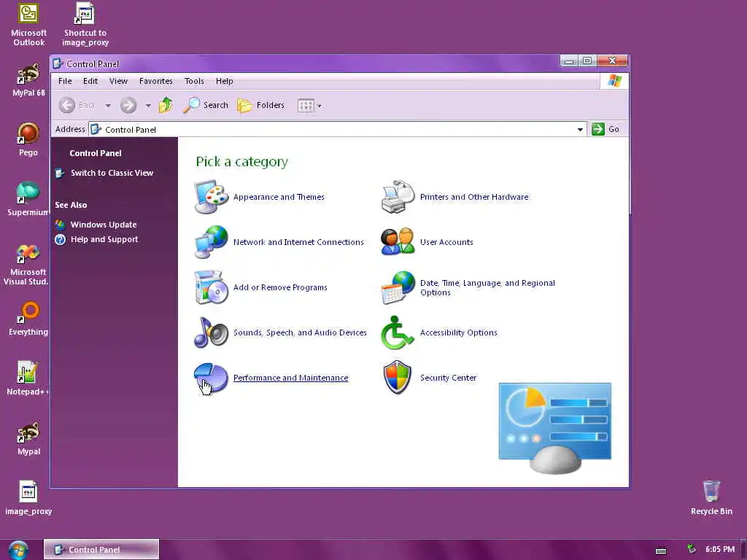Viewport: 747px width, 560px height.
Task: Click the Control Panel taskbar button
Action: (x=101, y=550)
